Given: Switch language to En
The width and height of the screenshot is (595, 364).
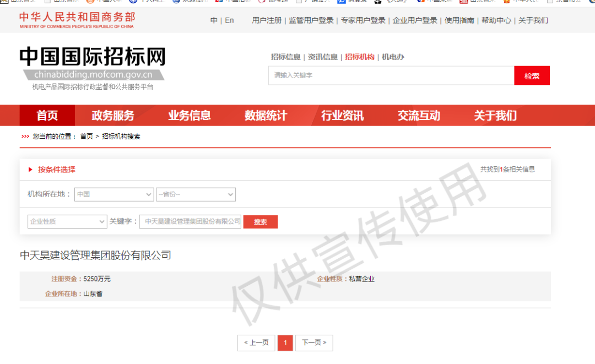Looking at the screenshot, I should point(229,20).
